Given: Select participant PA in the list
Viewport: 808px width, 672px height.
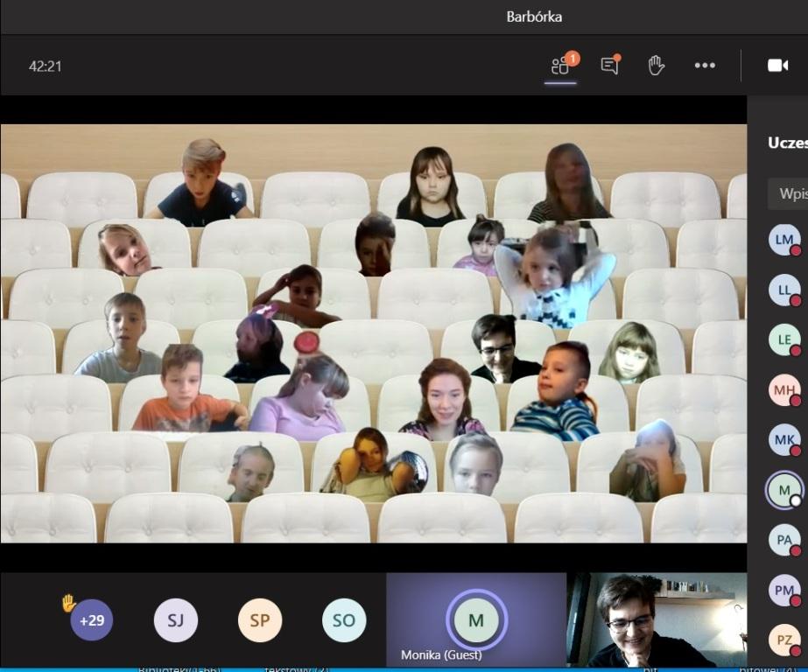Looking at the screenshot, I should point(784,540).
